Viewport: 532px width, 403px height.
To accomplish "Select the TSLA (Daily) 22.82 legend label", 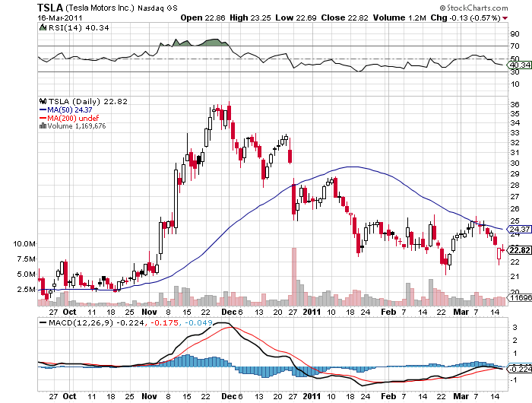I will [x=88, y=101].
